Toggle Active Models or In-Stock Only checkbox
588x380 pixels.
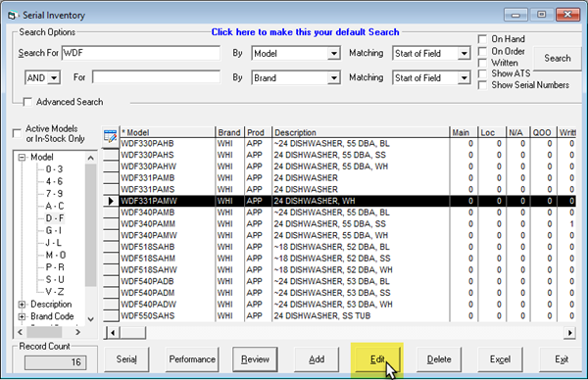(17, 133)
